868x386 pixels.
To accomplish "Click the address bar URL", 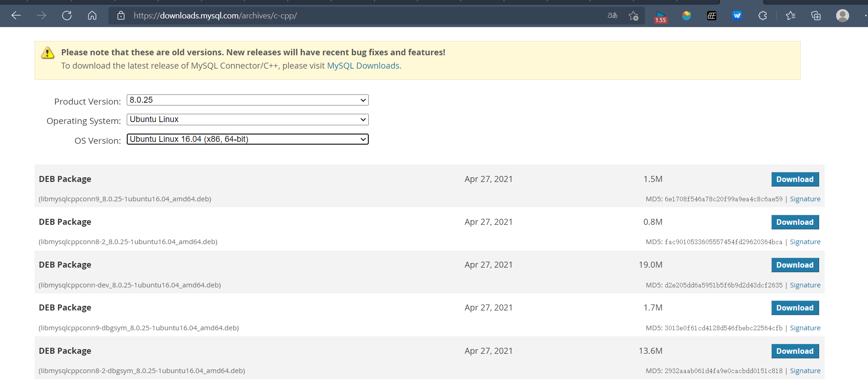I will 215,16.
